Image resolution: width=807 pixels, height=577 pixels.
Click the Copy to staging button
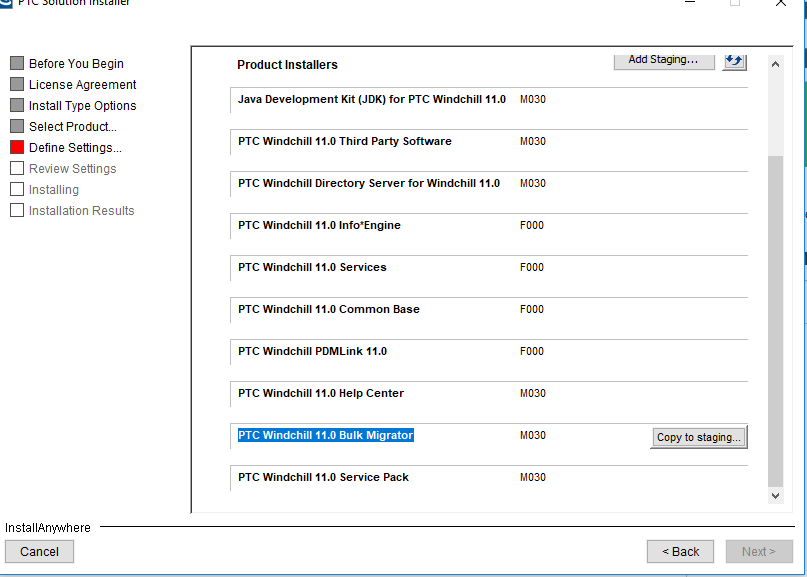point(698,437)
